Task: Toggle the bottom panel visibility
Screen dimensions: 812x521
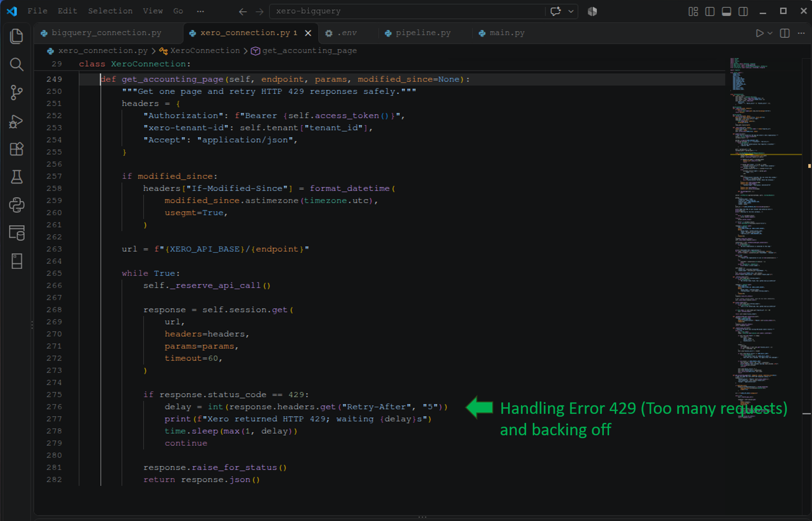Action: pyautogui.click(x=727, y=11)
